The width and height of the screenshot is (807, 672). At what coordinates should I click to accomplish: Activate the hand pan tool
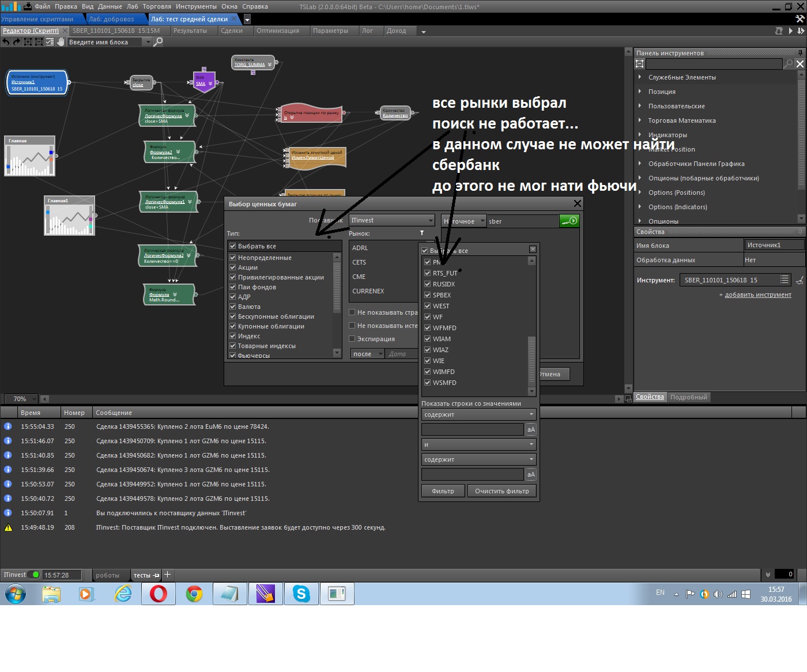61,42
